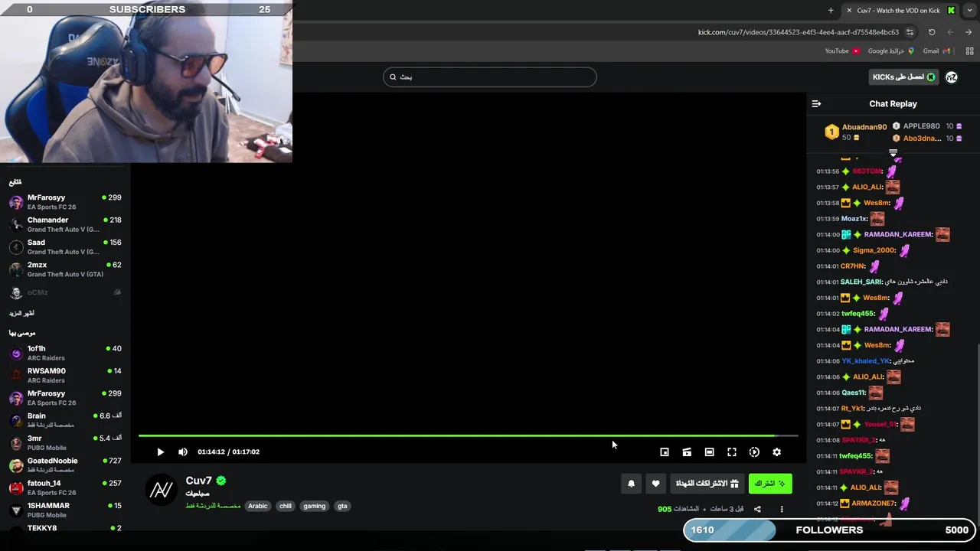Open playback speed control

coord(754,452)
